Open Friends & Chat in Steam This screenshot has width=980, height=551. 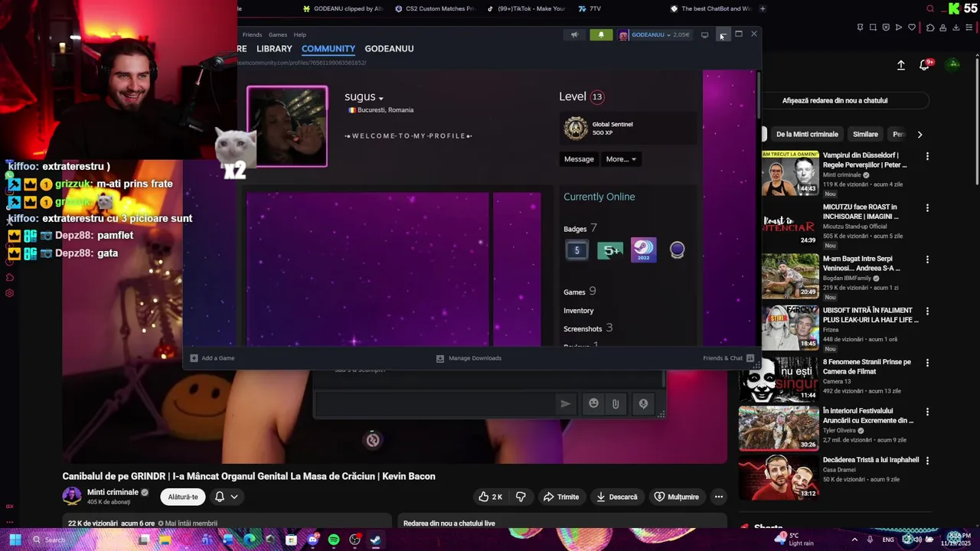point(728,358)
